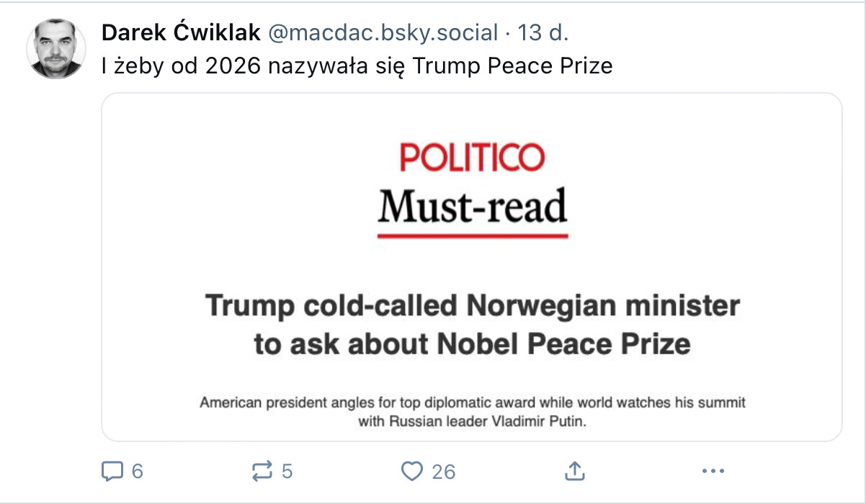Image resolution: width=866 pixels, height=504 pixels.
Task: Click the like count number 26
Action: 444,472
